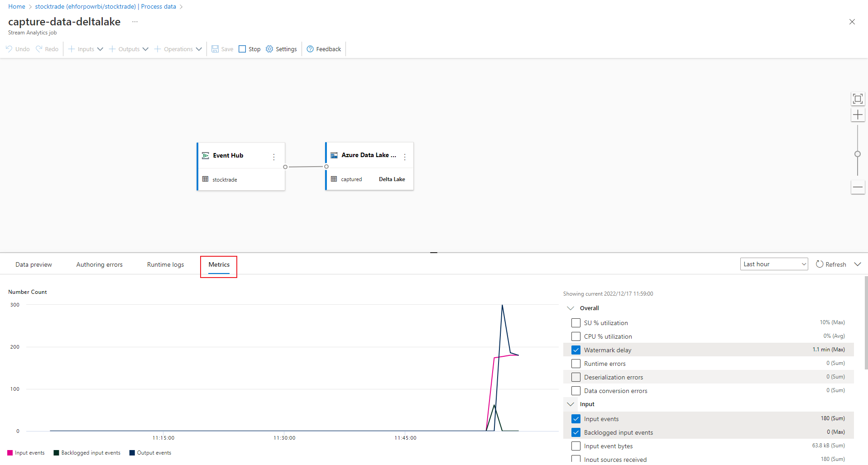Screen dimensions: 868x465
Task: Click the Redo arrow icon
Action: click(39, 49)
